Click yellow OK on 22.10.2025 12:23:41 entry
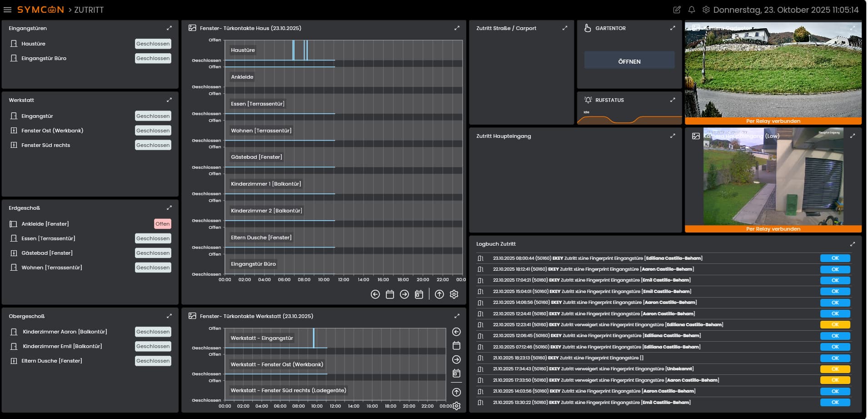Screen dimensions: 868x419 click(835, 325)
